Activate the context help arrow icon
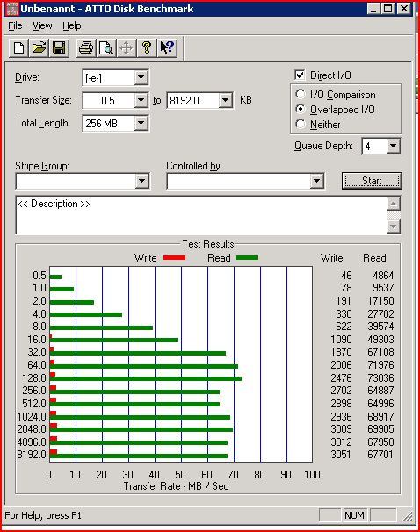 click(x=167, y=47)
